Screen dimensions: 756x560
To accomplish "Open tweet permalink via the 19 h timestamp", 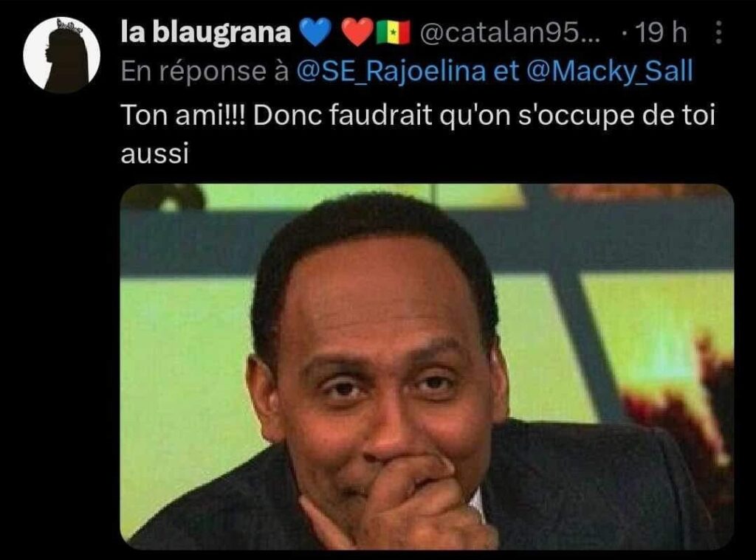I will click(661, 32).
